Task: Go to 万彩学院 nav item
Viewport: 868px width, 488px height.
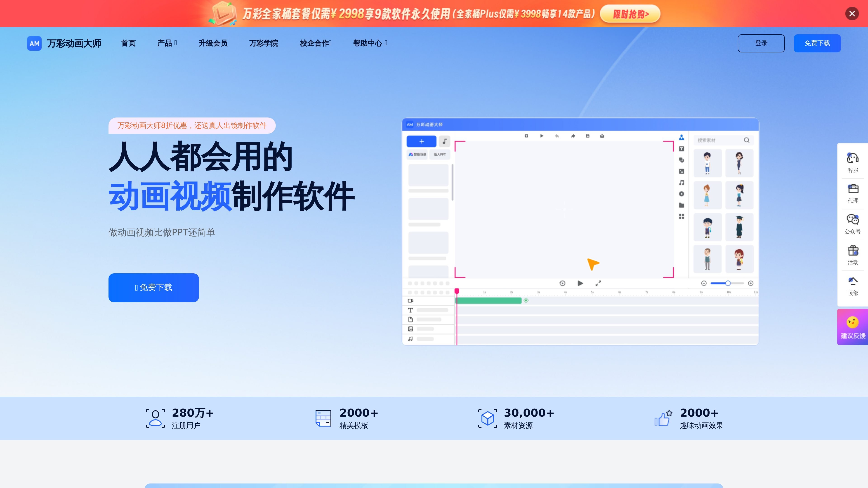Action: [x=264, y=43]
